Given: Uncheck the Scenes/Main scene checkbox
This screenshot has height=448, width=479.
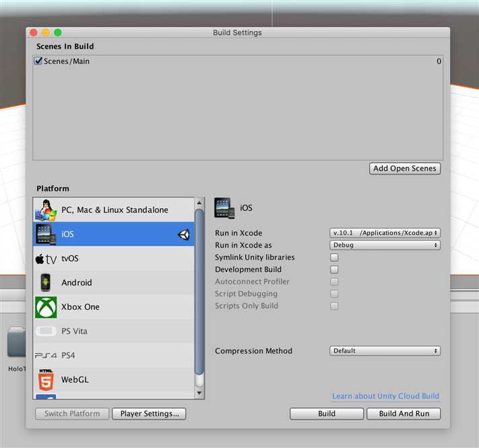Looking at the screenshot, I should (38, 61).
